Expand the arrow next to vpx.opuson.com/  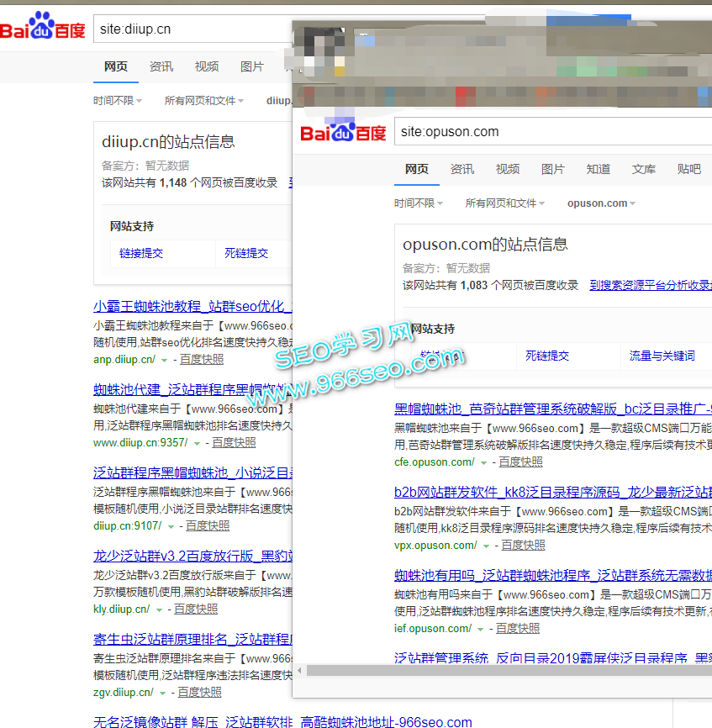pyautogui.click(x=486, y=546)
